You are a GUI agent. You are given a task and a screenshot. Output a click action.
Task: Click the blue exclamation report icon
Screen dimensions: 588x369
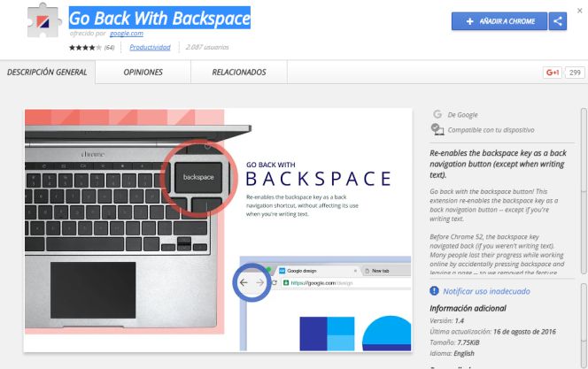(434, 291)
